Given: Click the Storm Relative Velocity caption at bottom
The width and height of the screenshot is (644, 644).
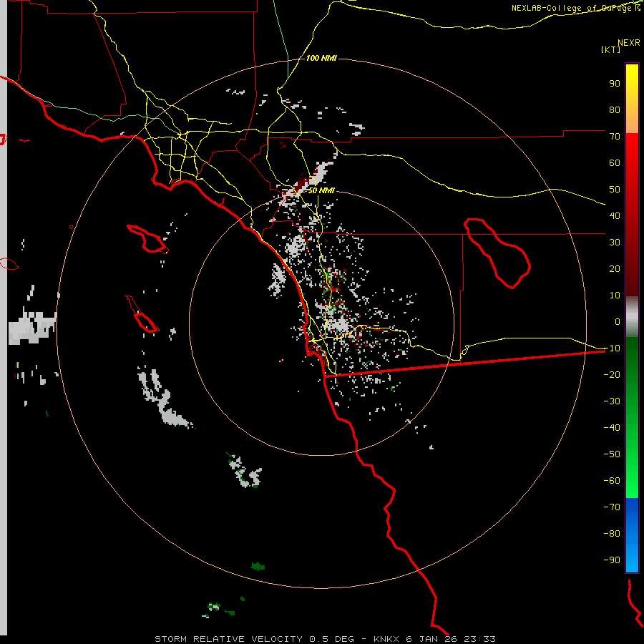Looking at the screenshot, I should click(325, 639).
